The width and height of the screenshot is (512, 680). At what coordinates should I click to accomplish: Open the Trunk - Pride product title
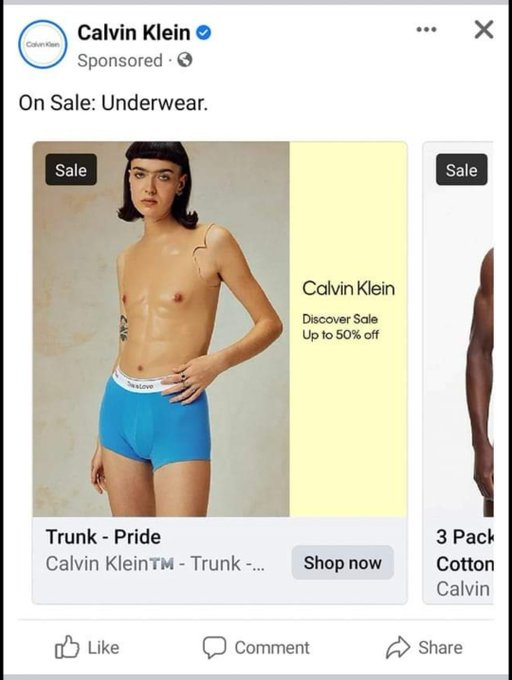point(103,537)
